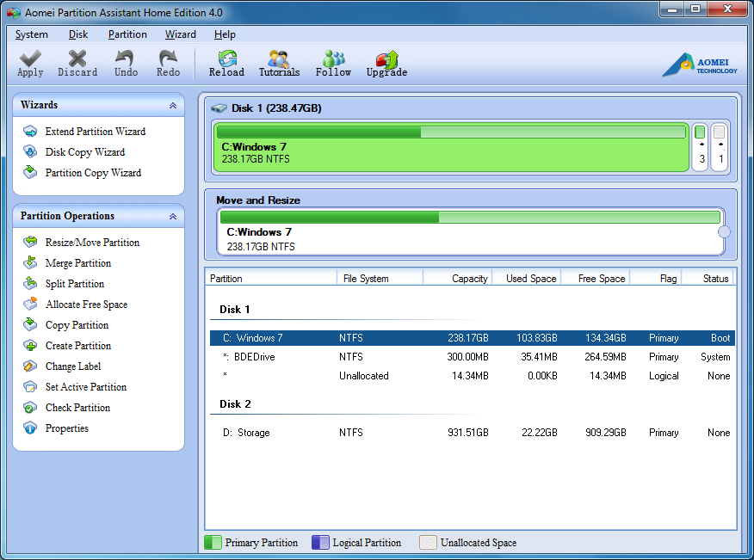This screenshot has width=754, height=560.
Task: Select the unallocated block on disk map
Action: coord(720,147)
